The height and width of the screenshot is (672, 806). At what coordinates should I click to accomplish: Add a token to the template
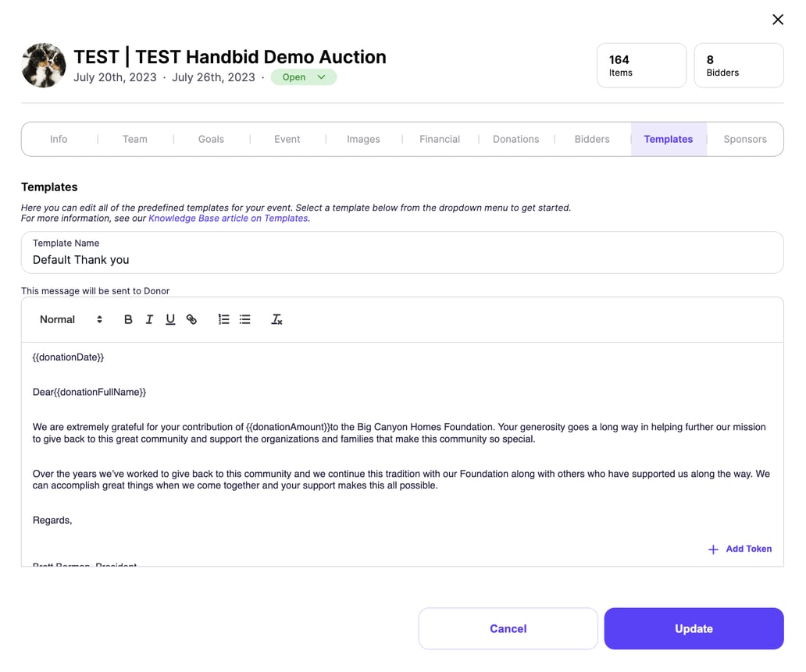tap(739, 549)
